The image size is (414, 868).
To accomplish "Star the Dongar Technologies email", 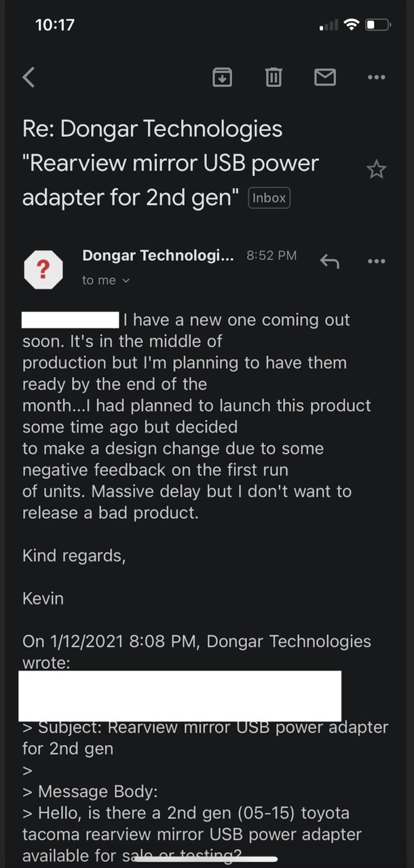I will (x=376, y=169).
